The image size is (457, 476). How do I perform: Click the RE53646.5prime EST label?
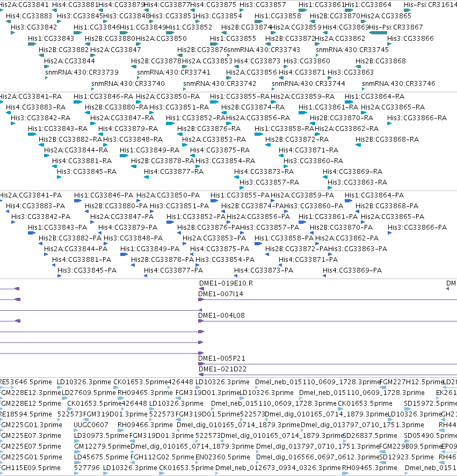coord(26,382)
